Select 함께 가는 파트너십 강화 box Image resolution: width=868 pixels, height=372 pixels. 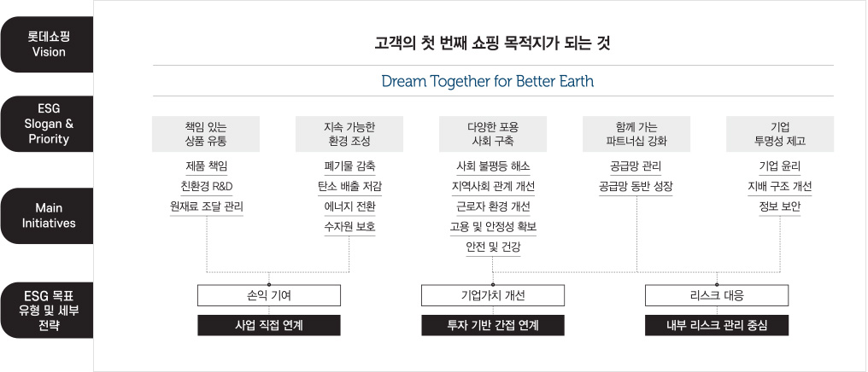[x=636, y=134]
